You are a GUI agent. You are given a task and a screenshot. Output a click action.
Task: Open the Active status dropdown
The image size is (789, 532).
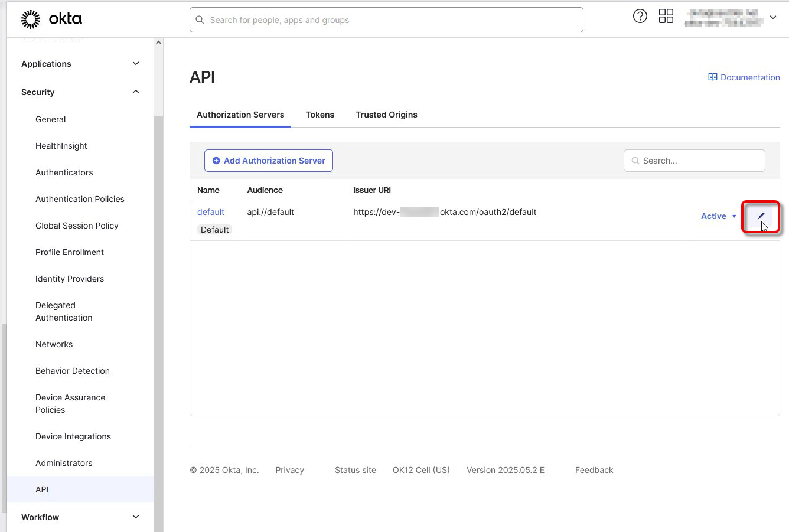pyautogui.click(x=718, y=216)
